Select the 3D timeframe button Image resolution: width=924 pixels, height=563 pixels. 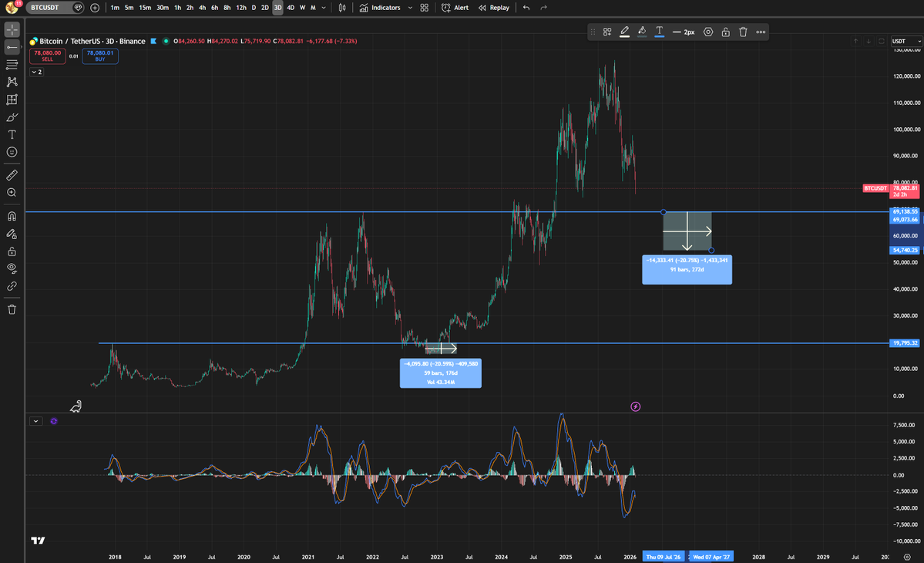[x=277, y=8]
